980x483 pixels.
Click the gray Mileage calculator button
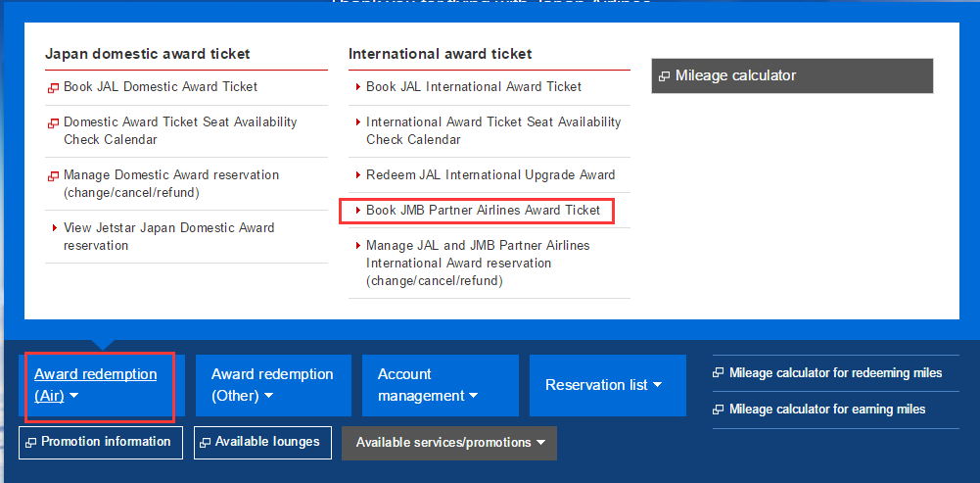(x=792, y=76)
